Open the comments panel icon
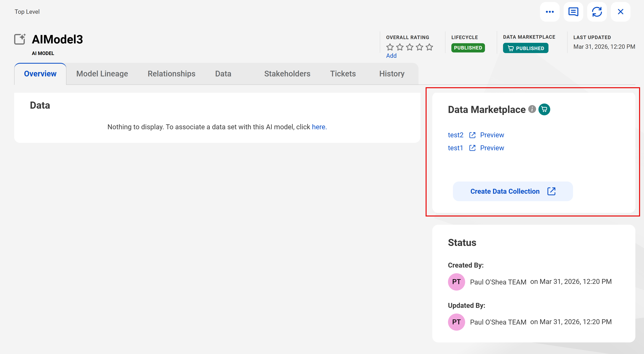 tap(573, 12)
